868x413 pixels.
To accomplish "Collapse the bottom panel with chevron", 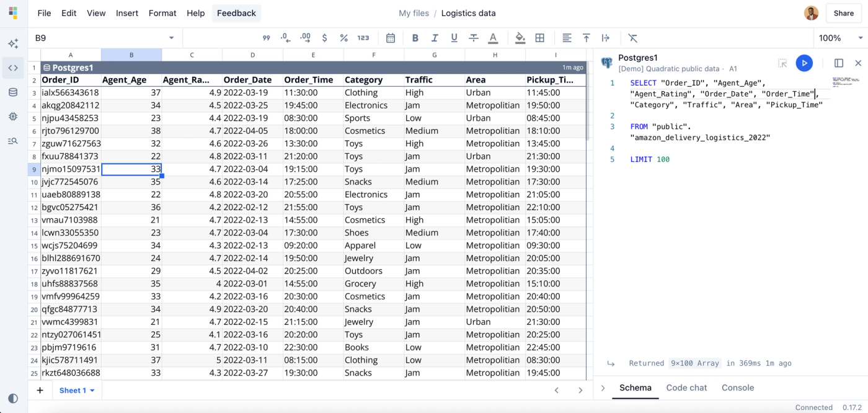I will coord(603,388).
